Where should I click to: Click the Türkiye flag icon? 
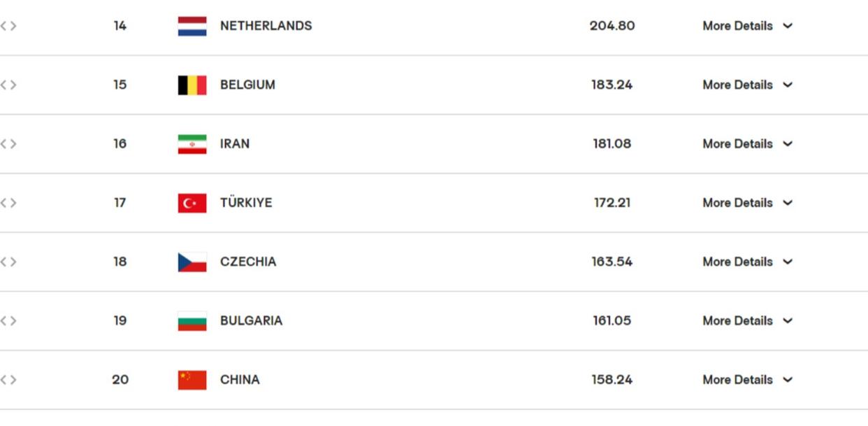point(192,203)
